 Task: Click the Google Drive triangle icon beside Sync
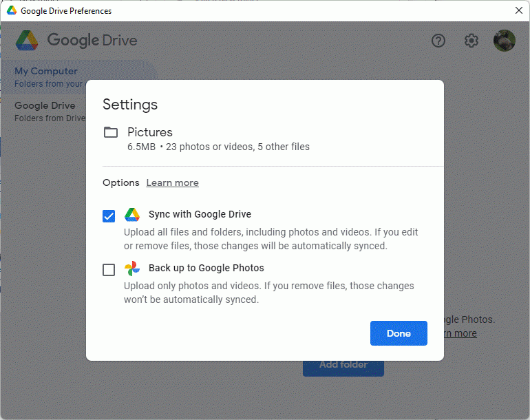(x=132, y=214)
